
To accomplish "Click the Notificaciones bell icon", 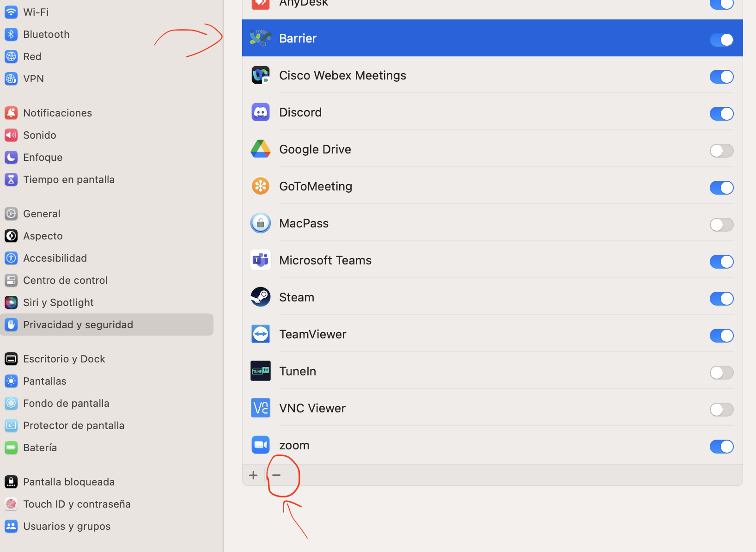I will click(x=11, y=113).
